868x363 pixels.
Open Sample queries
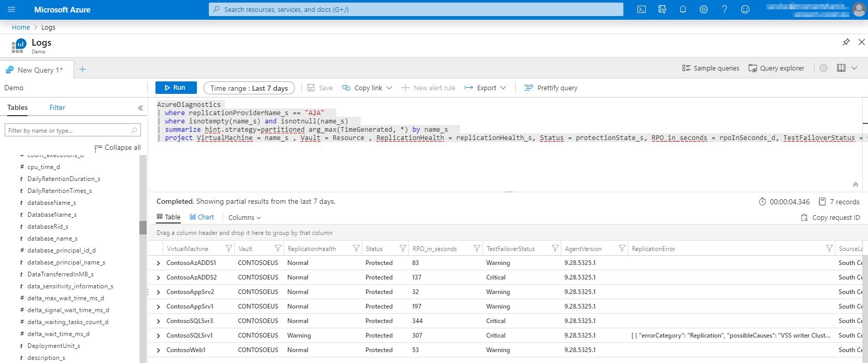pyautogui.click(x=710, y=68)
